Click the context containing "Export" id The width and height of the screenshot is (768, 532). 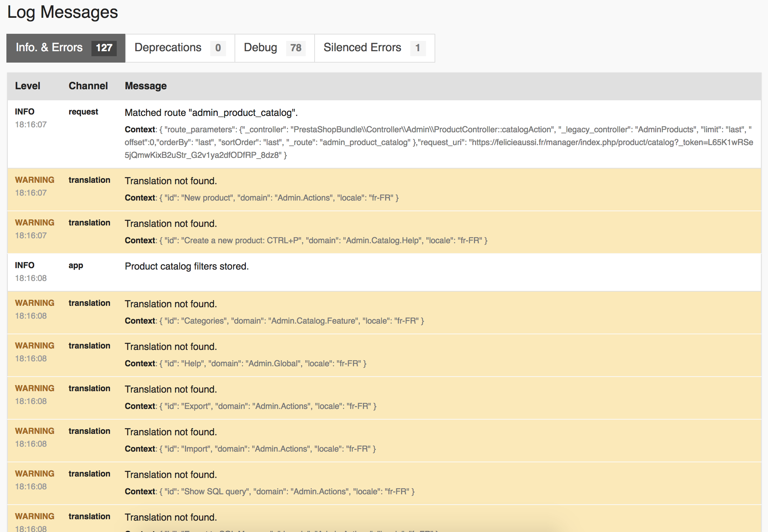pyautogui.click(x=251, y=406)
